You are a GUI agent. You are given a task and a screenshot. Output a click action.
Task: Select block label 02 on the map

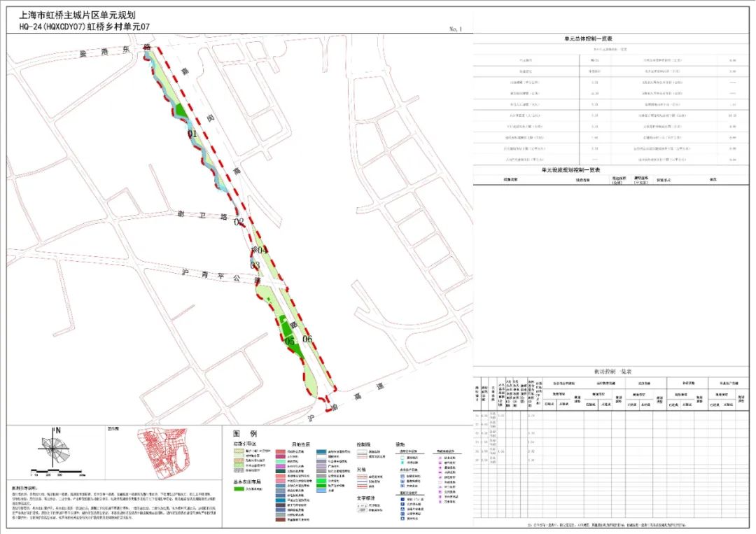pos(239,222)
